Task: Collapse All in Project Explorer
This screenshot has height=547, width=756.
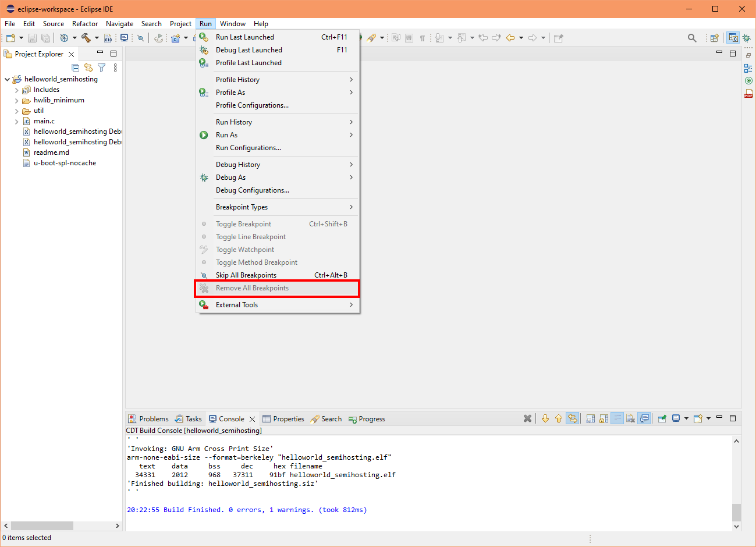Action: point(75,68)
